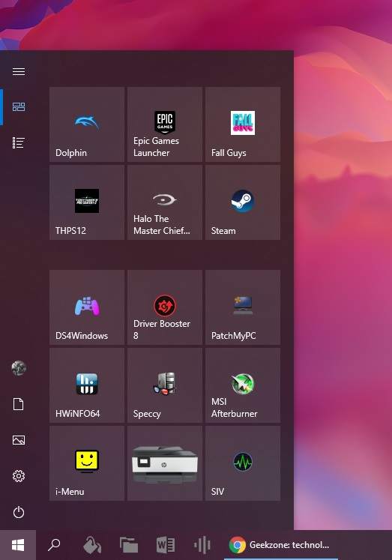Open taskbar Search magnifier
The height and width of the screenshot is (560, 392).
54,545
